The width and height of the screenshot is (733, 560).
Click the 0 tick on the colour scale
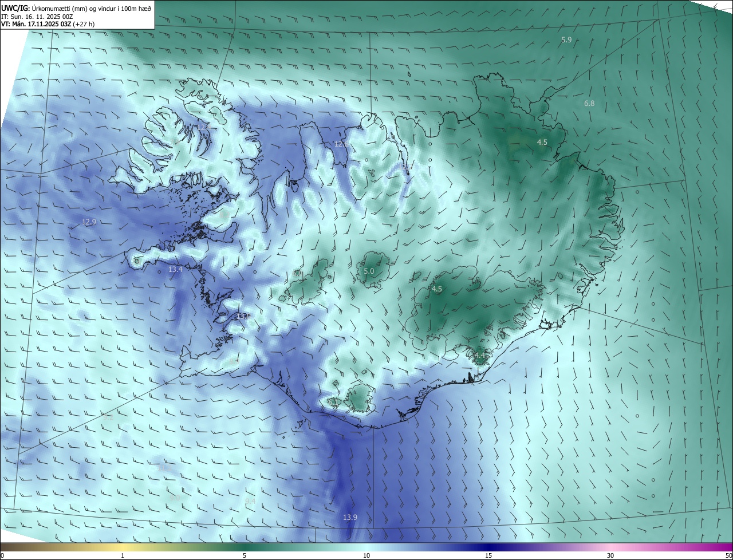pyautogui.click(x=2, y=555)
